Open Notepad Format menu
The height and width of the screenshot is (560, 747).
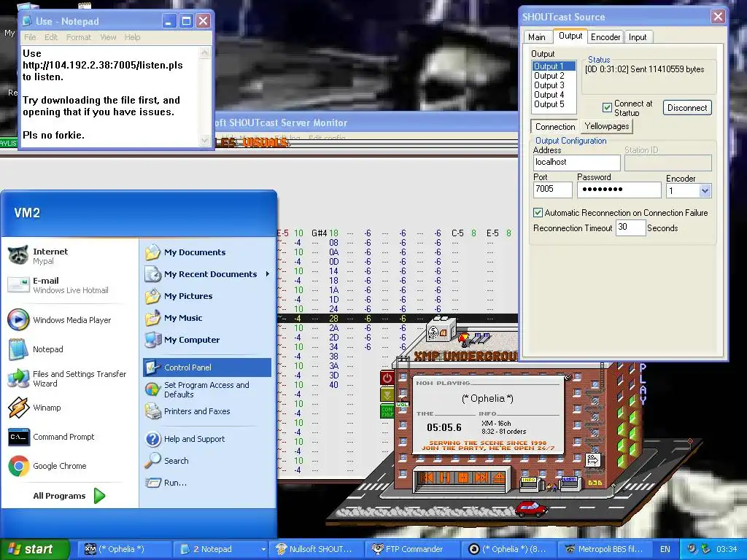[79, 37]
